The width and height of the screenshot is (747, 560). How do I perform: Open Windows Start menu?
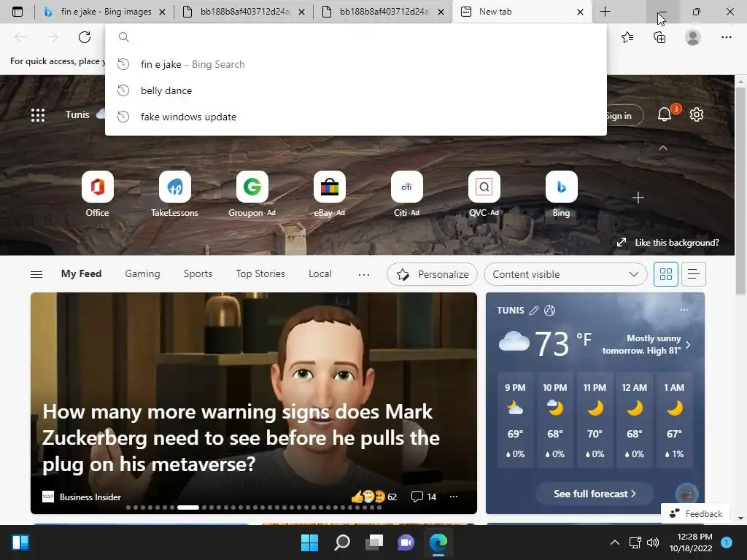[x=309, y=542]
